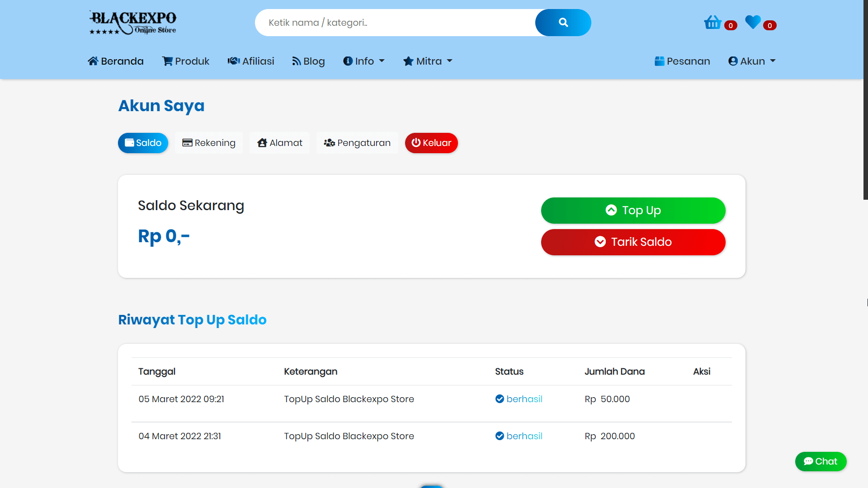The image size is (868, 488).
Task: Click the Pesanan orders icon
Action: [660, 61]
